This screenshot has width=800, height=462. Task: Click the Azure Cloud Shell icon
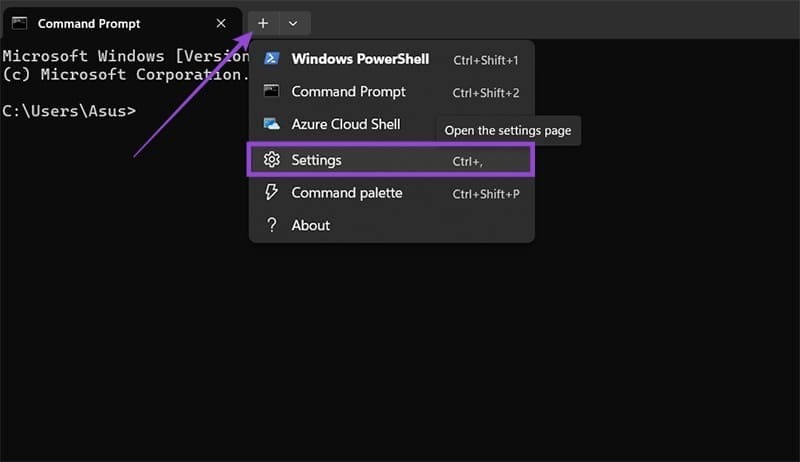pos(271,125)
